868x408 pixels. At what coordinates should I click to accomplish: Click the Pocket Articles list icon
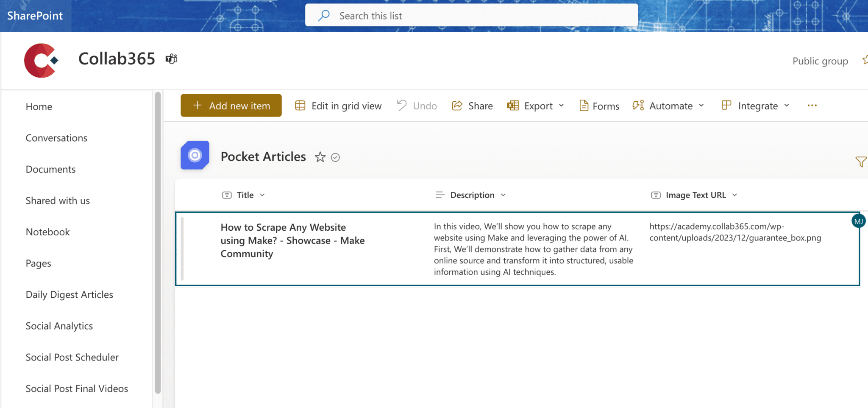(x=194, y=155)
